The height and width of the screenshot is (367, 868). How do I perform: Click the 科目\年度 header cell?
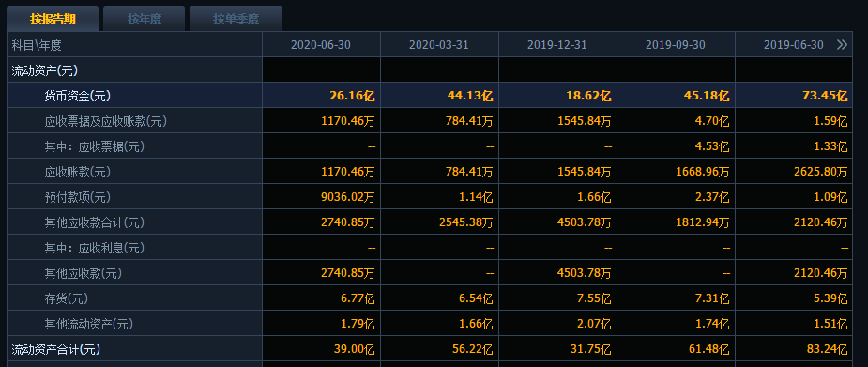(x=37, y=45)
